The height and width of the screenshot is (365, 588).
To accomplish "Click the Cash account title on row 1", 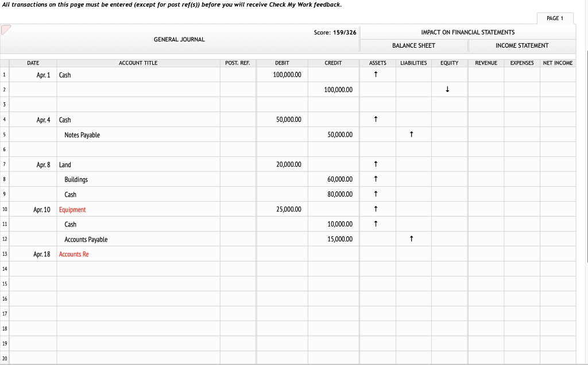I will (x=64, y=75).
